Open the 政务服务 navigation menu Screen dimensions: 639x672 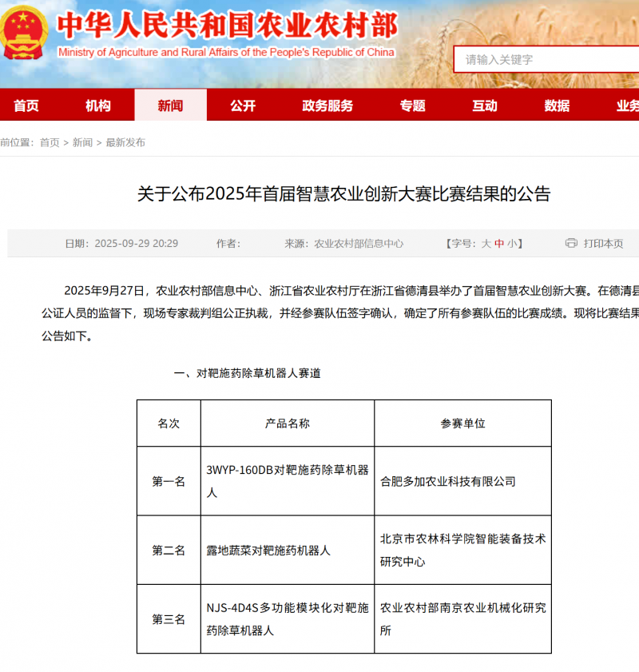(327, 105)
